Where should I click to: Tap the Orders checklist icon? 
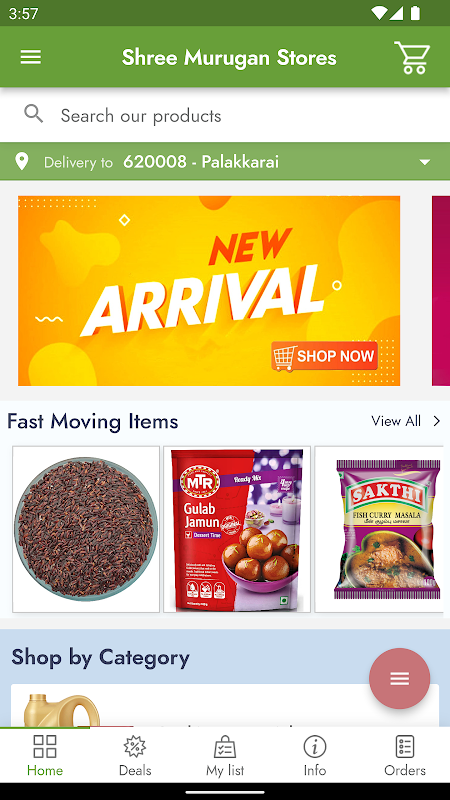[405, 747]
